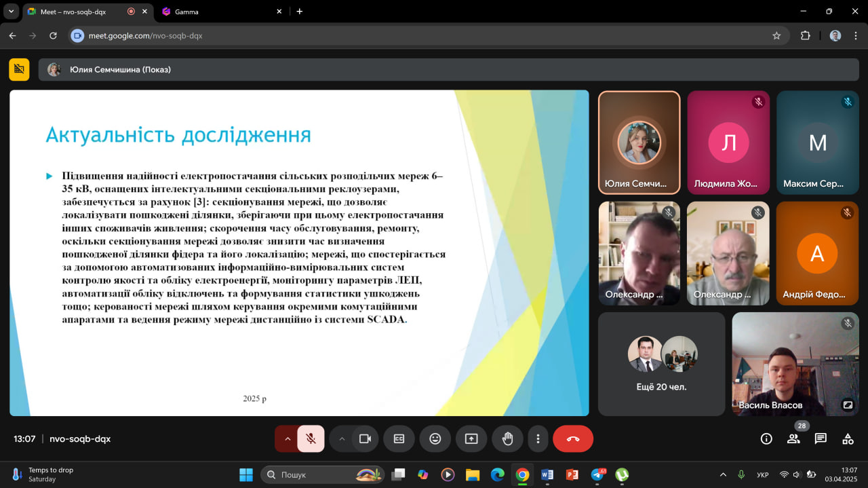Expand the camera video settings arrow

[342, 438]
